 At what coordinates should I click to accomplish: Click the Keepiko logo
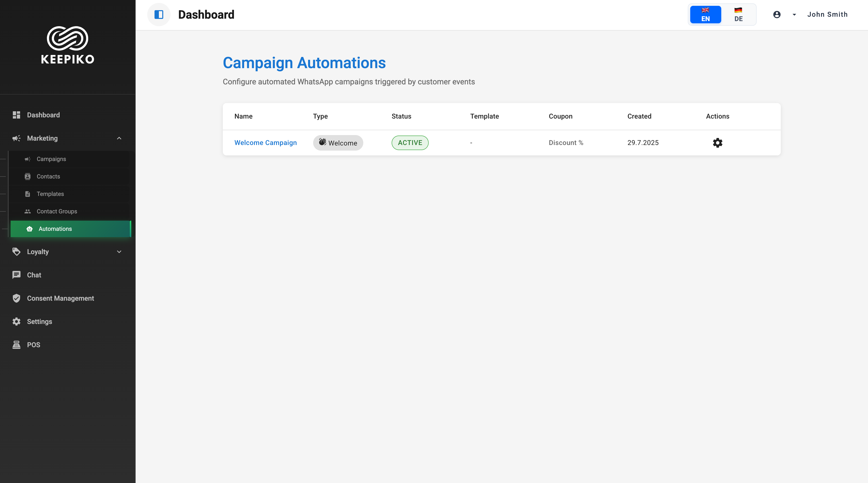pos(68,45)
